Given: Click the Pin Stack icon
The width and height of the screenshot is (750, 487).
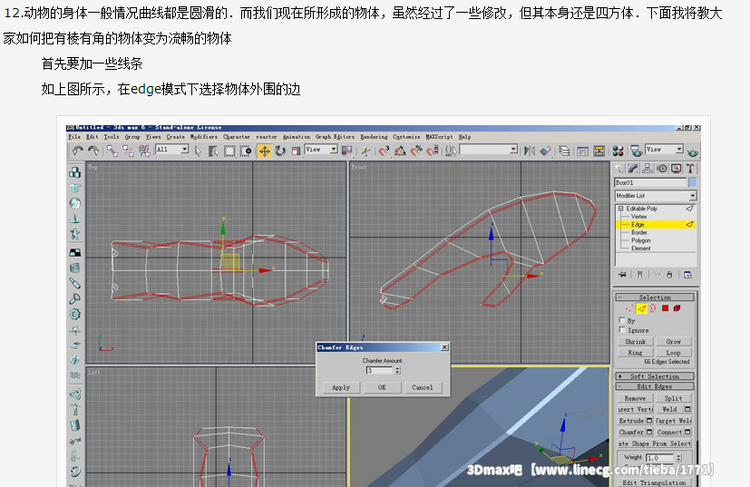Looking at the screenshot, I should (x=622, y=275).
